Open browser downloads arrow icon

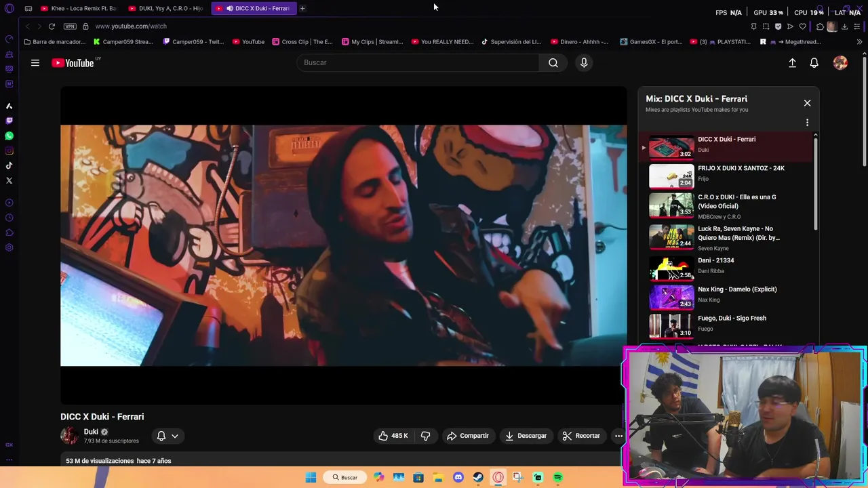(x=844, y=26)
